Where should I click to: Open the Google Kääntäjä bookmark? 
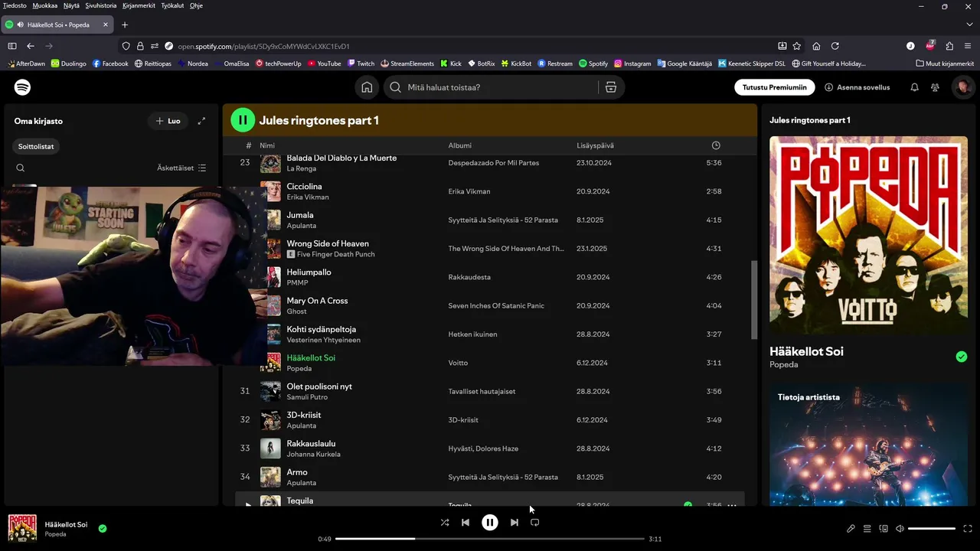(684, 64)
